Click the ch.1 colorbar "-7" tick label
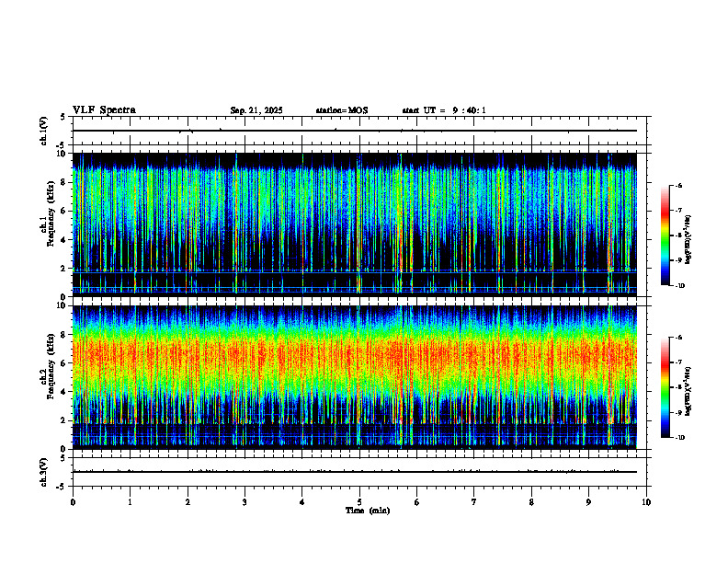The height and width of the screenshot is (563, 728). (678, 211)
